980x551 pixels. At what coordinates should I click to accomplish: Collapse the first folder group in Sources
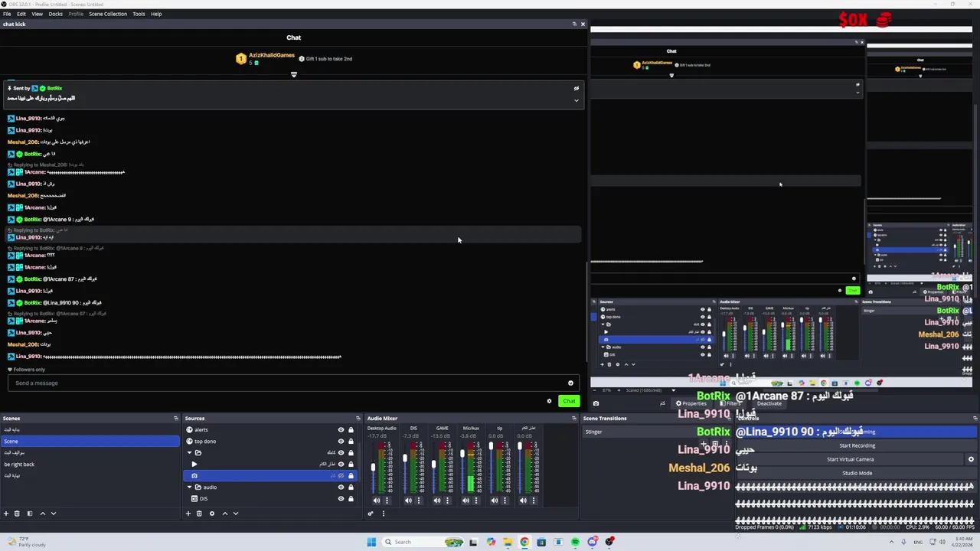click(x=189, y=453)
